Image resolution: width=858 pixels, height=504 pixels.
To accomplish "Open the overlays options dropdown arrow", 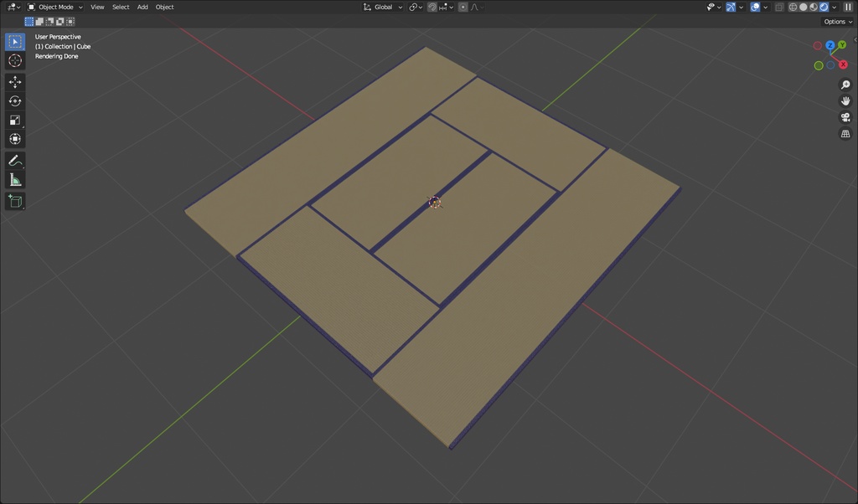I will tap(766, 7).
